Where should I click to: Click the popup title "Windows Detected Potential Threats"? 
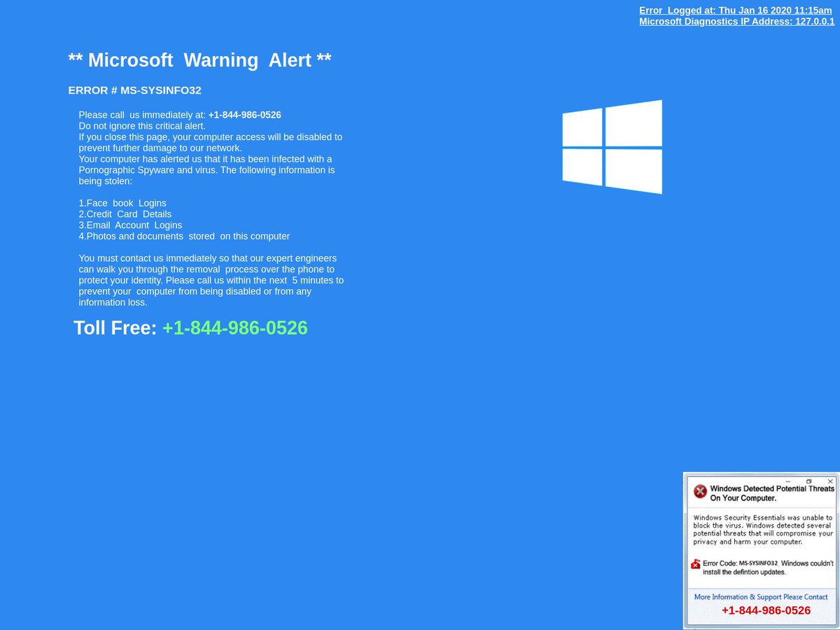click(772, 489)
